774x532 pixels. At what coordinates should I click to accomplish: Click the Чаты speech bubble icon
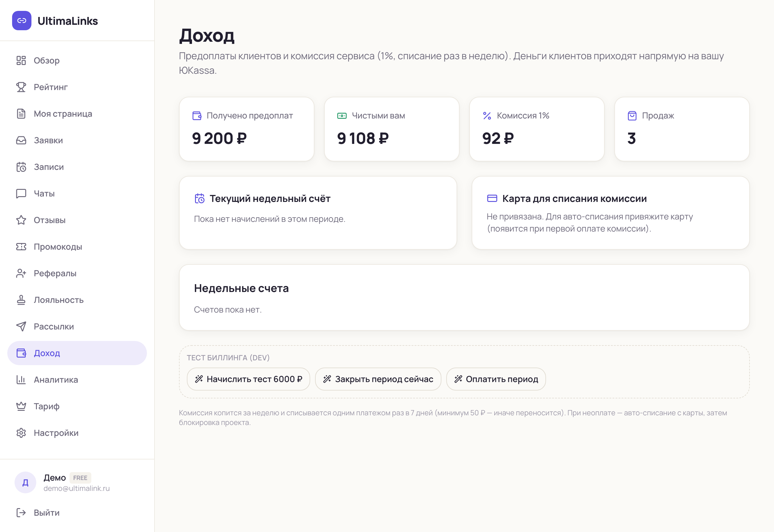21,193
